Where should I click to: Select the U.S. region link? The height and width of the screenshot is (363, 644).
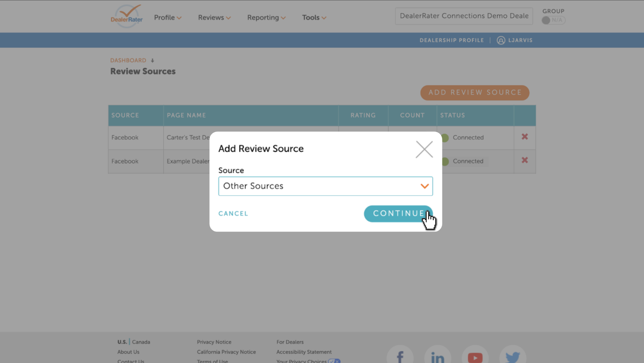pyautogui.click(x=122, y=342)
